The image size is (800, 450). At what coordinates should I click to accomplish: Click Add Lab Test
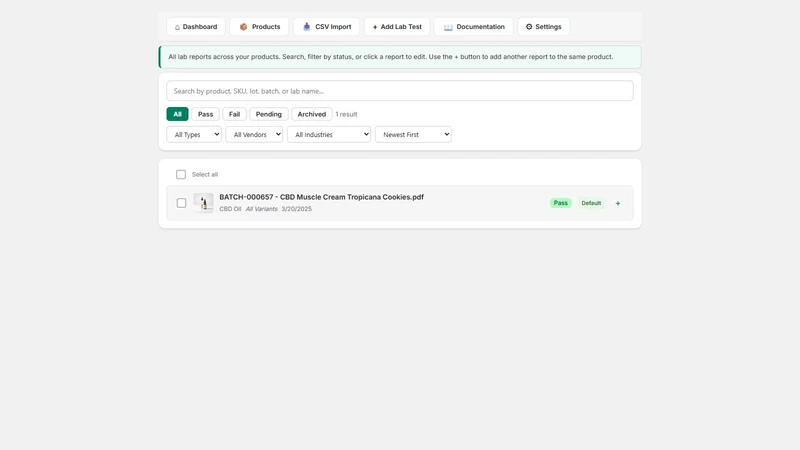point(397,27)
